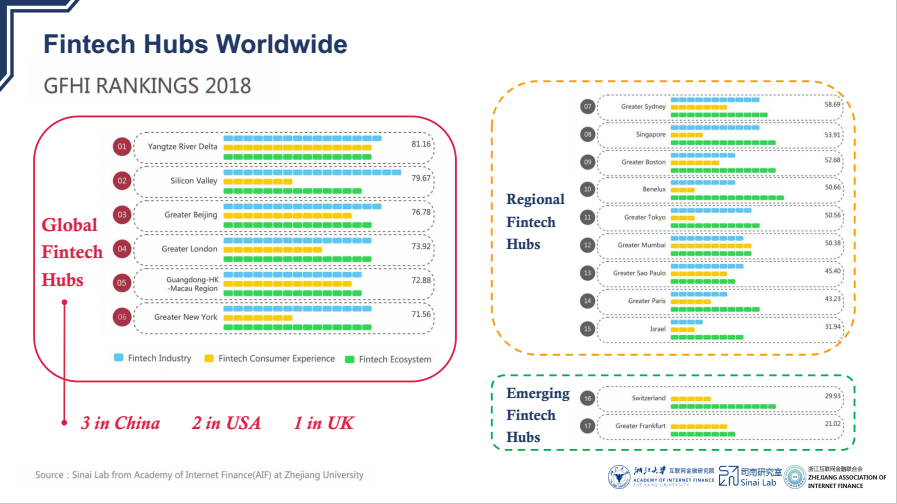The width and height of the screenshot is (897, 504).
Task: Click the score value 79.67
Action: point(421,178)
